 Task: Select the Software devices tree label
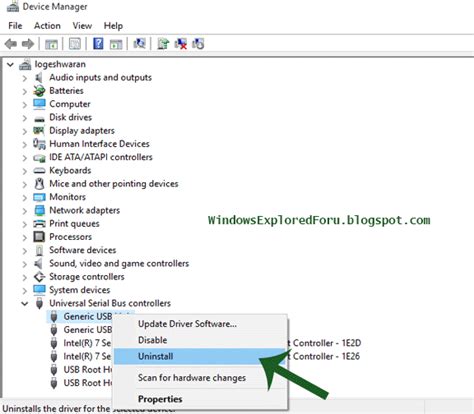pyautogui.click(x=83, y=250)
